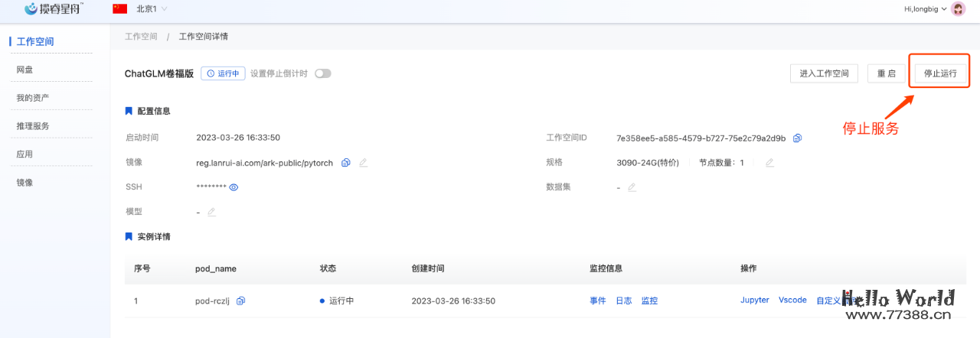Edit the 模型 field
The height and width of the screenshot is (338, 980).
(x=211, y=212)
